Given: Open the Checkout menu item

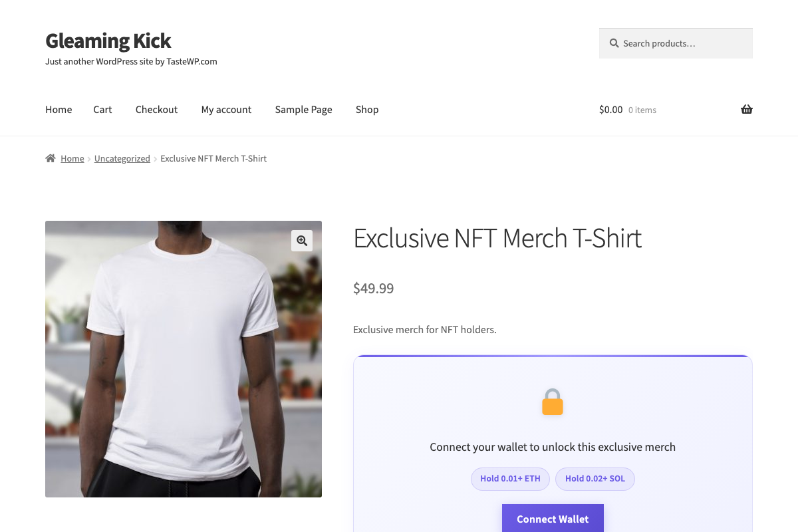Looking at the screenshot, I should click(x=156, y=109).
